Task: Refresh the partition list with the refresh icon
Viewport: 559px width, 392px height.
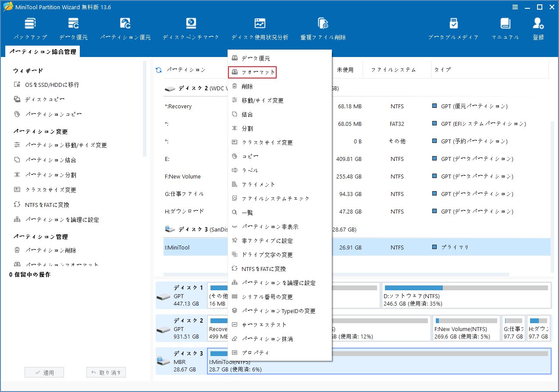Action: click(x=158, y=69)
